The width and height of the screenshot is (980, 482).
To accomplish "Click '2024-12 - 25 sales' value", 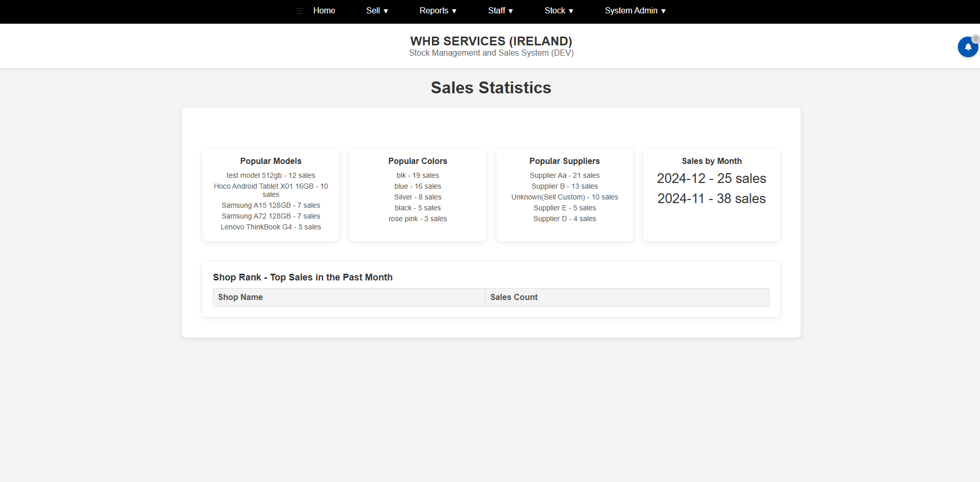I will 711,179.
